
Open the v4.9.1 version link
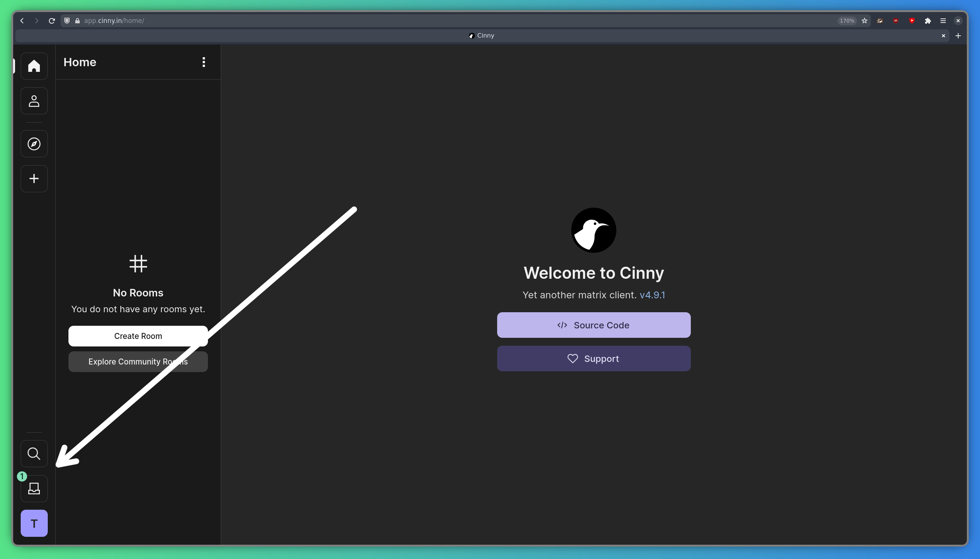652,295
